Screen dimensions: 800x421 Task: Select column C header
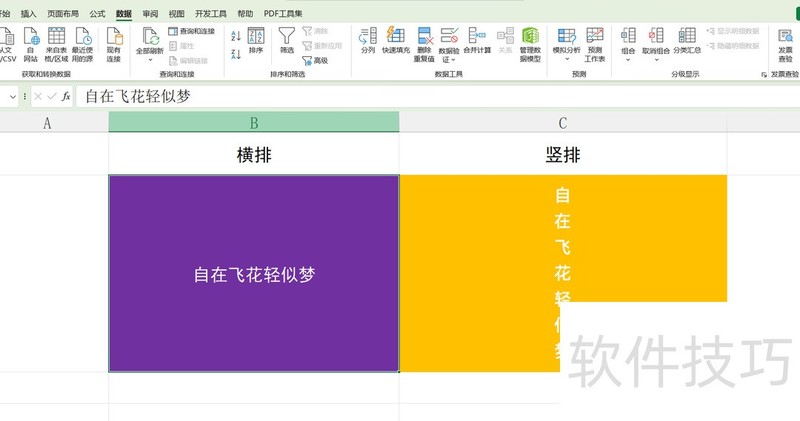[x=563, y=122]
